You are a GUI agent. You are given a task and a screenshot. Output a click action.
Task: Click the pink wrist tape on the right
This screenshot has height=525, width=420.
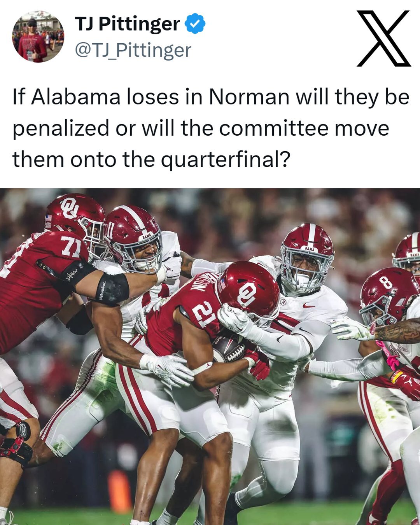pos(390,356)
